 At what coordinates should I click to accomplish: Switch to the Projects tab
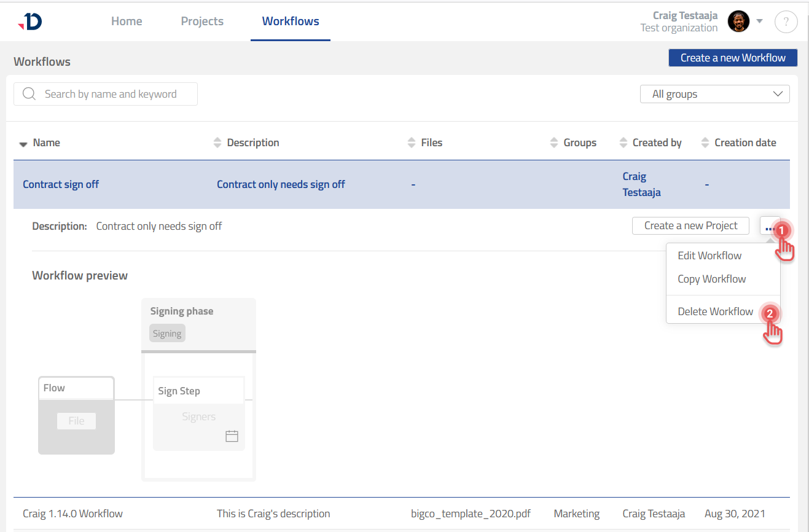coord(202,21)
